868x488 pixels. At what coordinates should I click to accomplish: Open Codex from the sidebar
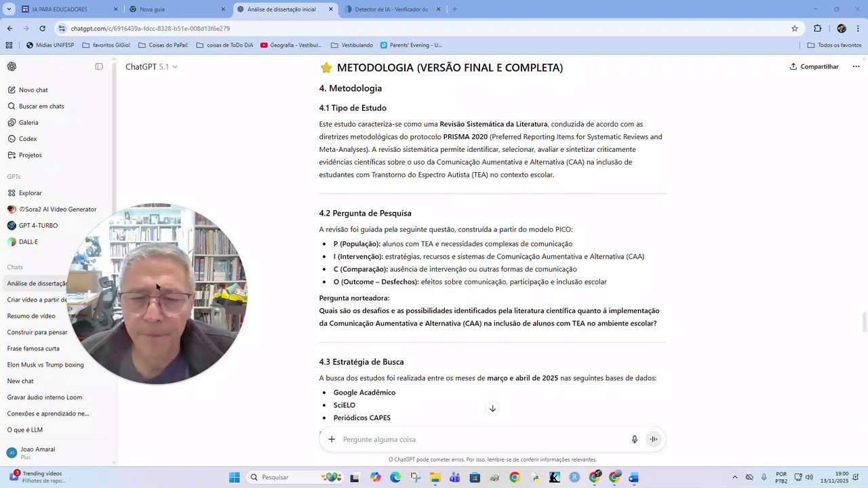(x=28, y=139)
